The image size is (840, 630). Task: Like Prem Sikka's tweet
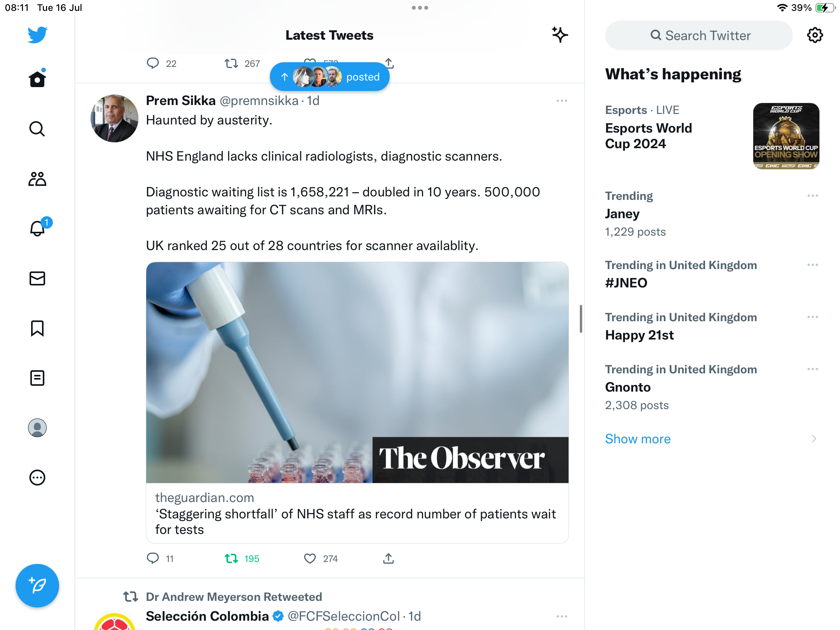310,559
